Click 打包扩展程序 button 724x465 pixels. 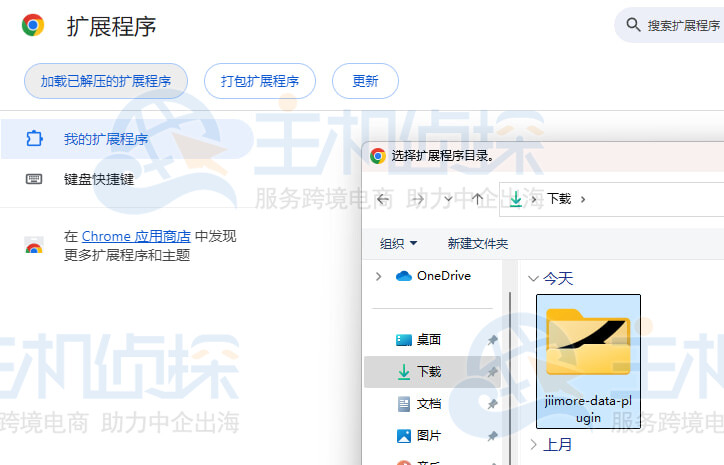[259, 81]
